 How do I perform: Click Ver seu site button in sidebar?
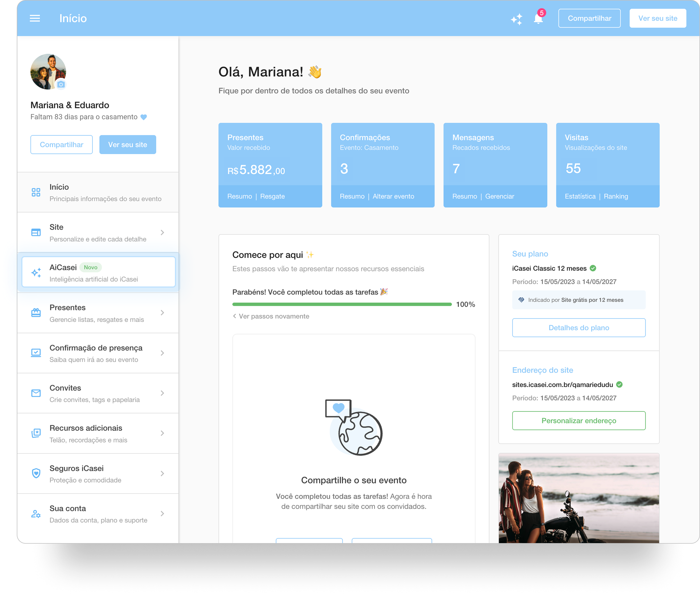[x=128, y=145]
